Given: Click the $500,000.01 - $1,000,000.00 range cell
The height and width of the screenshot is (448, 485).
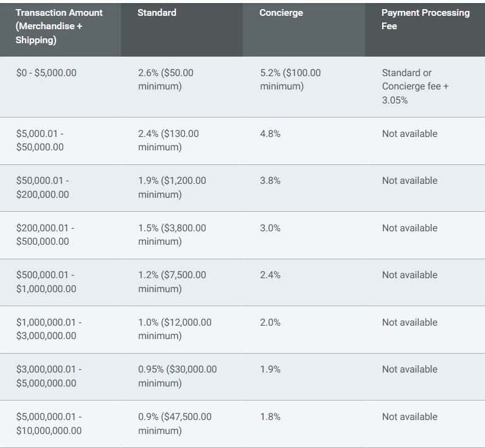Looking at the screenshot, I should pos(46,282).
